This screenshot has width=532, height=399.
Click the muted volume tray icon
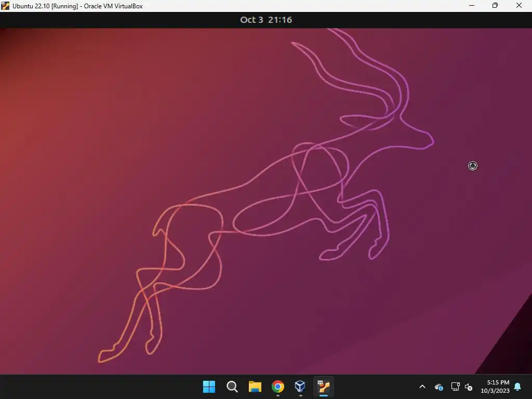click(x=469, y=387)
